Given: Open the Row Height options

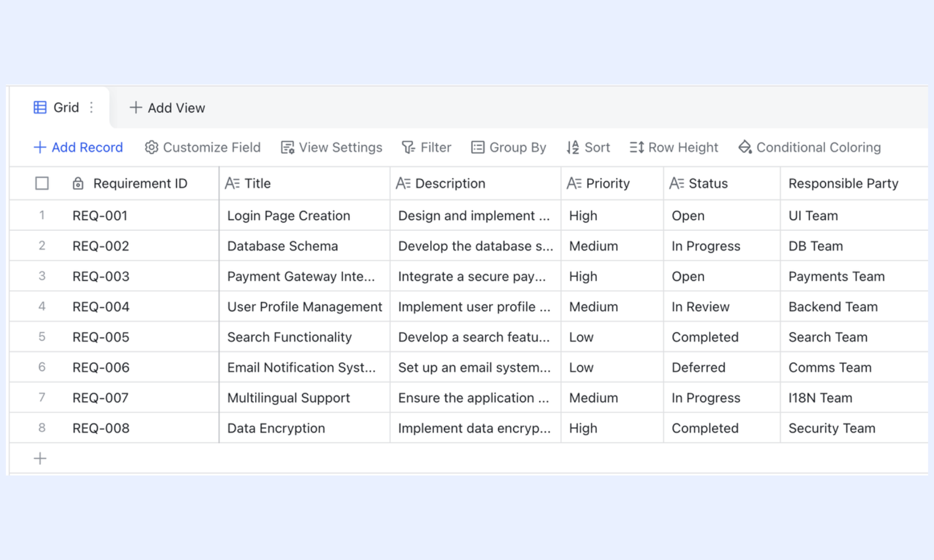Looking at the screenshot, I should click(674, 147).
